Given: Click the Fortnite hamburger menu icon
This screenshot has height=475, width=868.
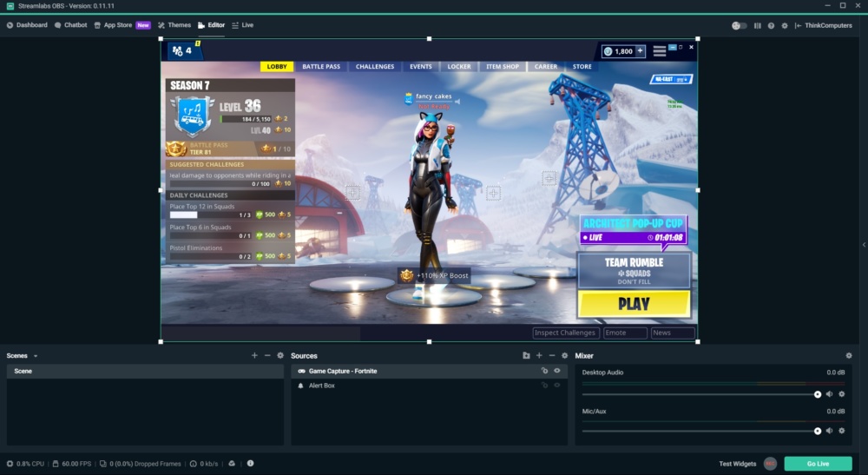Looking at the screenshot, I should (660, 51).
